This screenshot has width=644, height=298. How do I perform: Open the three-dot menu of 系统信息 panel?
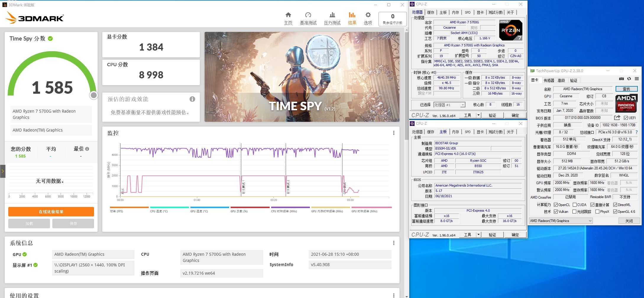tap(394, 243)
